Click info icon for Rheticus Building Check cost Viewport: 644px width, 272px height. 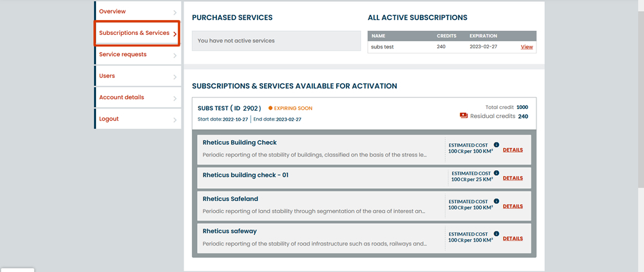tap(496, 144)
